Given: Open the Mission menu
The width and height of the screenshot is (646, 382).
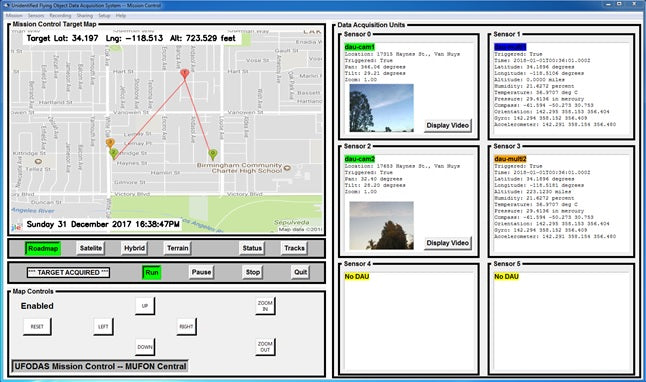Looking at the screenshot, I should pos(14,16).
